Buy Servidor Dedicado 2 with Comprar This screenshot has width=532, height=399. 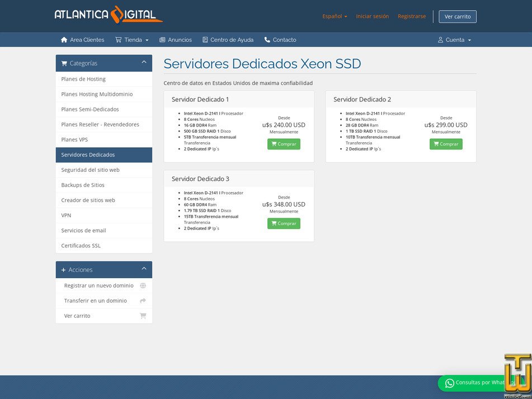(446, 144)
